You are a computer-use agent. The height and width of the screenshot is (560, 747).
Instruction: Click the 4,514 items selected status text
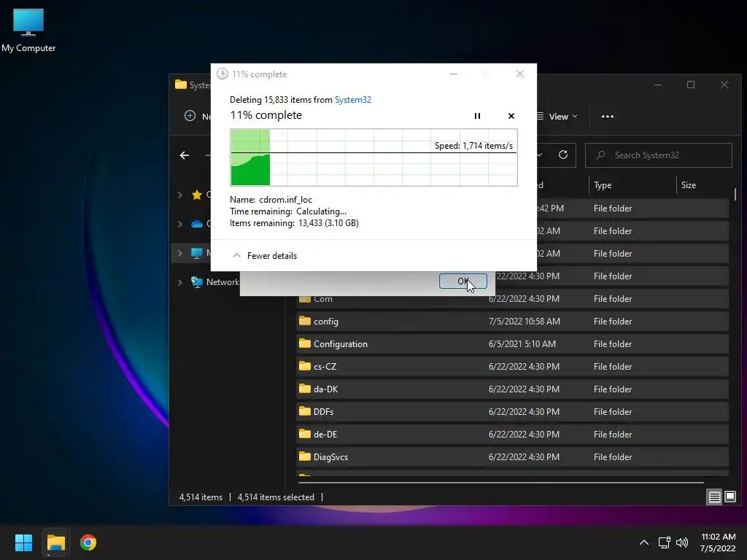click(276, 497)
